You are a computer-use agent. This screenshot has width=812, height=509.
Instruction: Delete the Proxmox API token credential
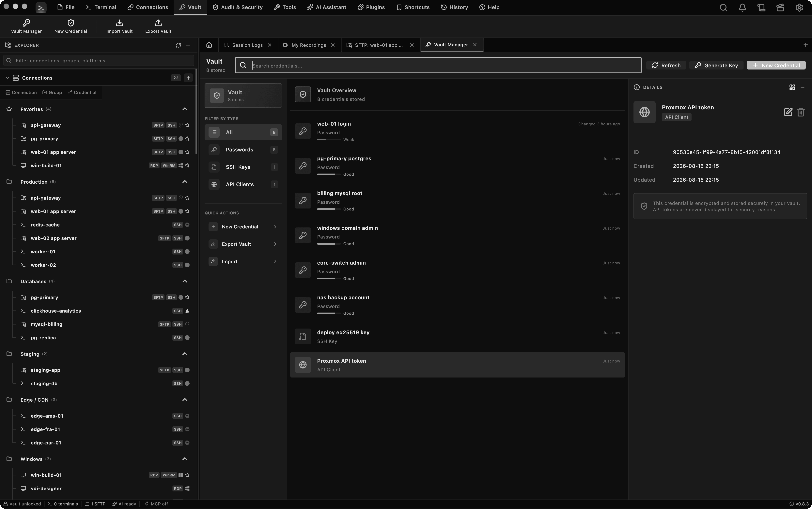[x=801, y=112]
